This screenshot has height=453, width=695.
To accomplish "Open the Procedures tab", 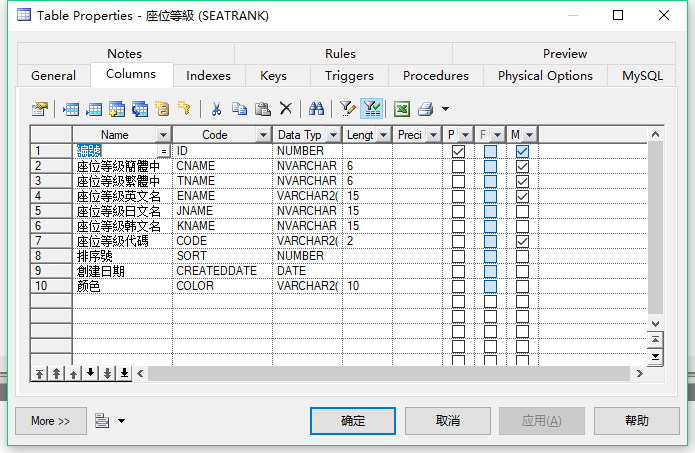I will pyautogui.click(x=436, y=76).
